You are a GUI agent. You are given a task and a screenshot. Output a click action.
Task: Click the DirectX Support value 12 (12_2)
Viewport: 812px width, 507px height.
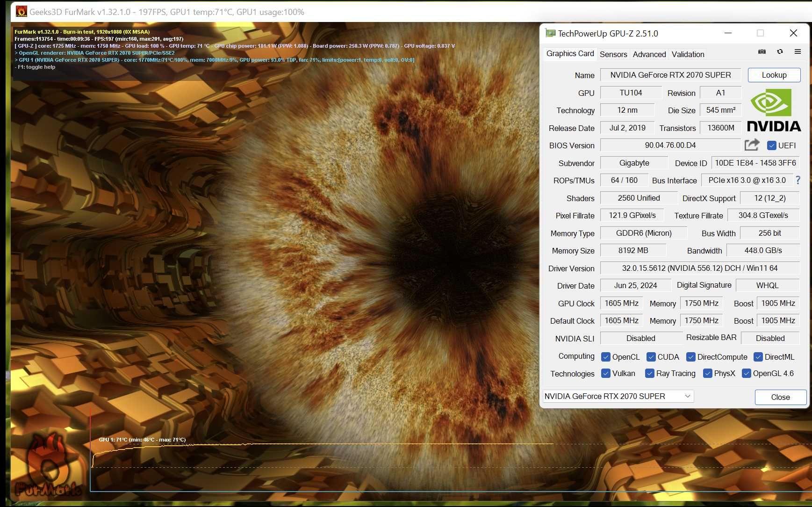click(769, 198)
